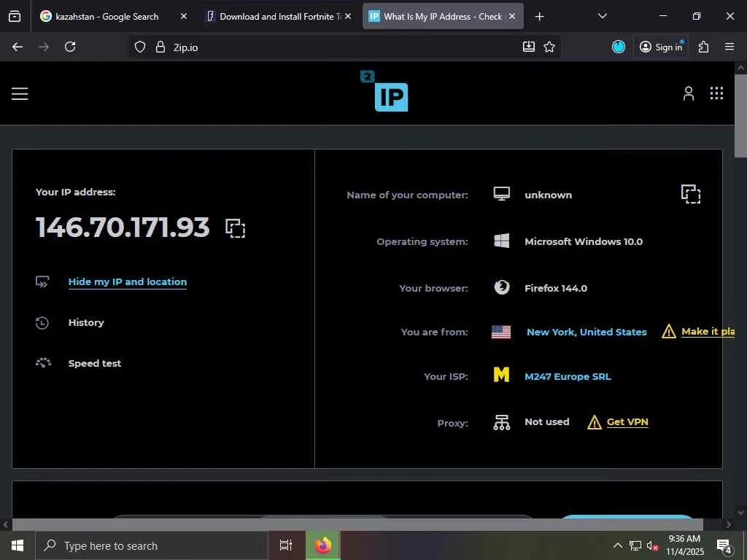Open the padlock site information icon
This screenshot has width=747, height=560.
click(x=160, y=47)
